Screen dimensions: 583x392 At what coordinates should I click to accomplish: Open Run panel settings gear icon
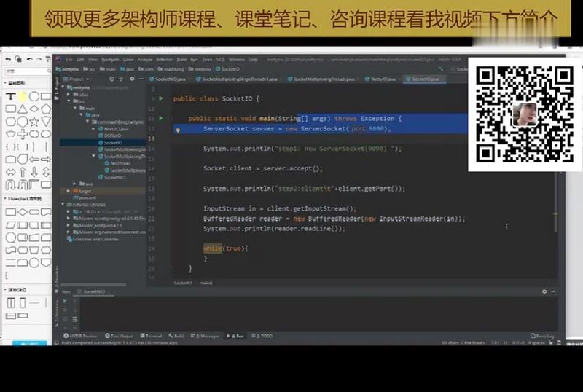click(544, 291)
